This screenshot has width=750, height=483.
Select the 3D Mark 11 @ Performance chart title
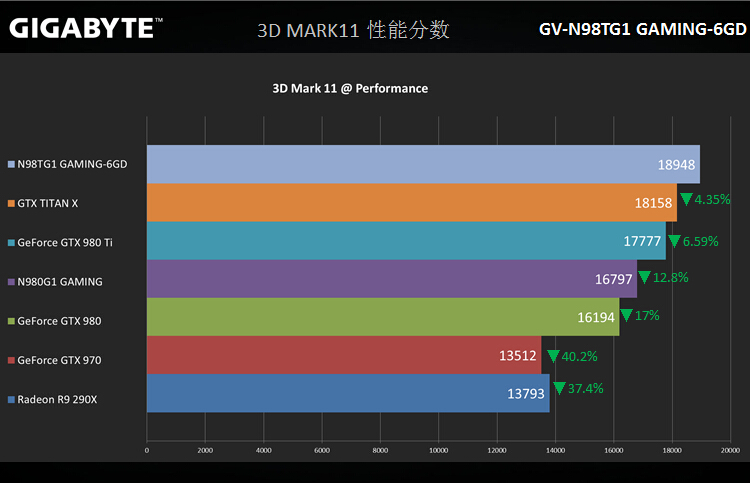click(350, 88)
